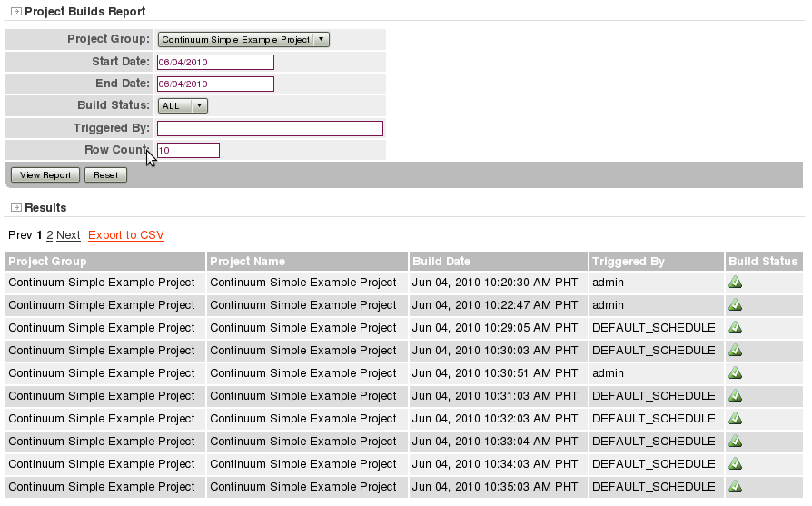Click the Build Date column header
The image size is (812, 506).
click(441, 262)
